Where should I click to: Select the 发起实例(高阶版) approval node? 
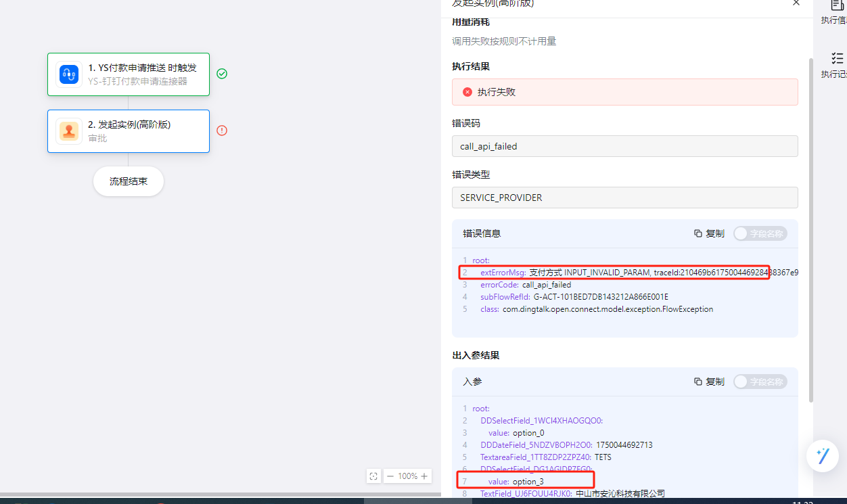129,131
